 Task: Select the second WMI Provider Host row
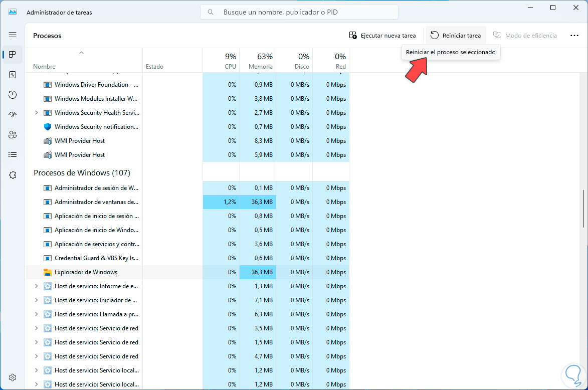click(x=187, y=155)
